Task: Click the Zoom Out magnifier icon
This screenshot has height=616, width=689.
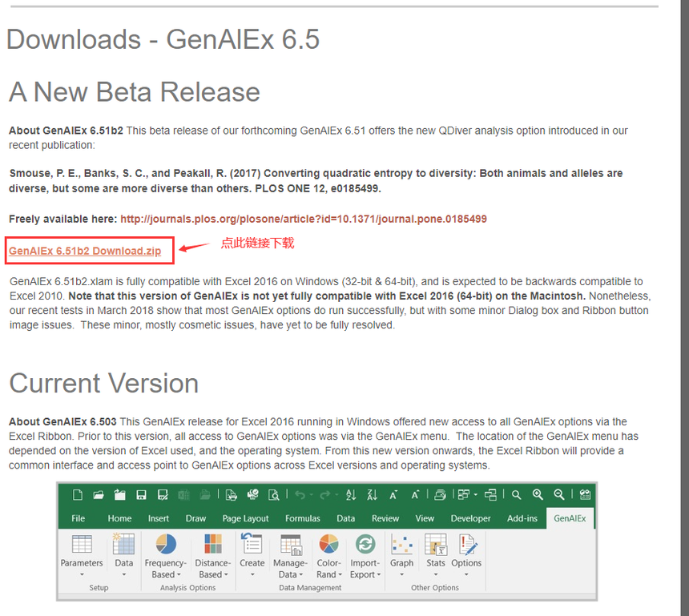Action: point(559,495)
